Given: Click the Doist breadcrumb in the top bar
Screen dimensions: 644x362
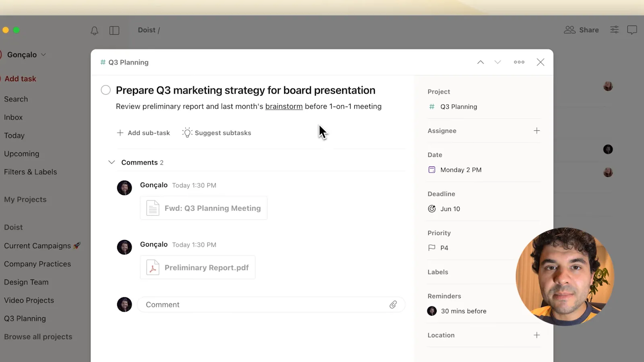Looking at the screenshot, I should [x=147, y=30].
